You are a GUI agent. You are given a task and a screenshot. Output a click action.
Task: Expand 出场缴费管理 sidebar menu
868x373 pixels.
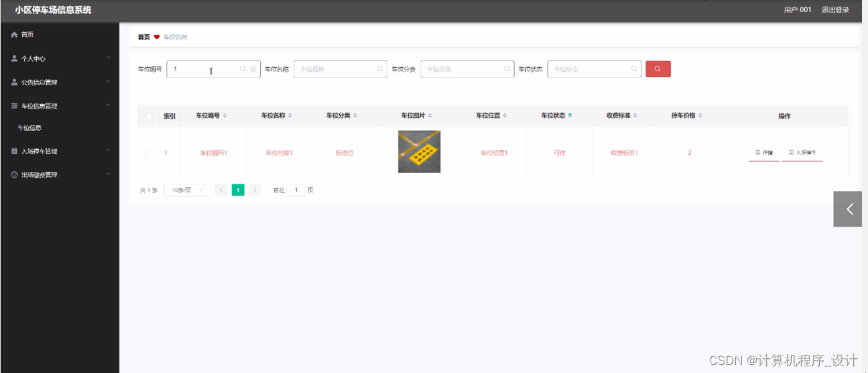tap(60, 175)
